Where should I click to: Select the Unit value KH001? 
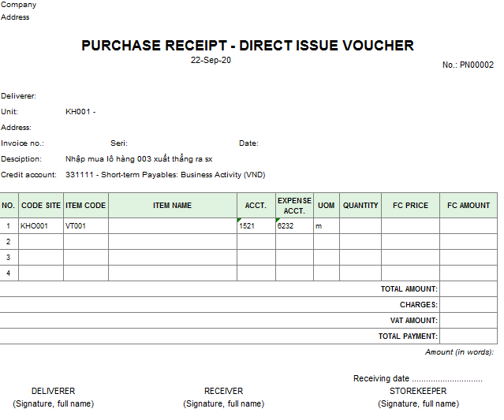click(x=80, y=112)
